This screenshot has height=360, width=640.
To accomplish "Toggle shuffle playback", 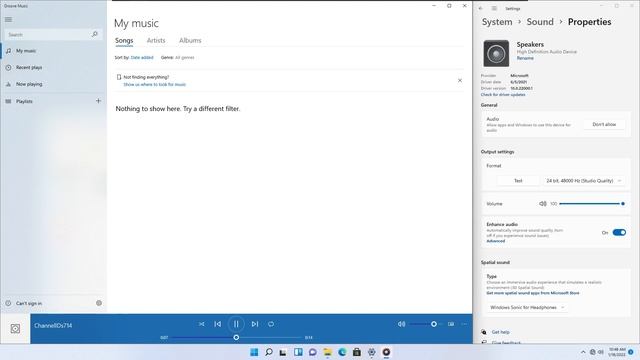I will [x=202, y=324].
